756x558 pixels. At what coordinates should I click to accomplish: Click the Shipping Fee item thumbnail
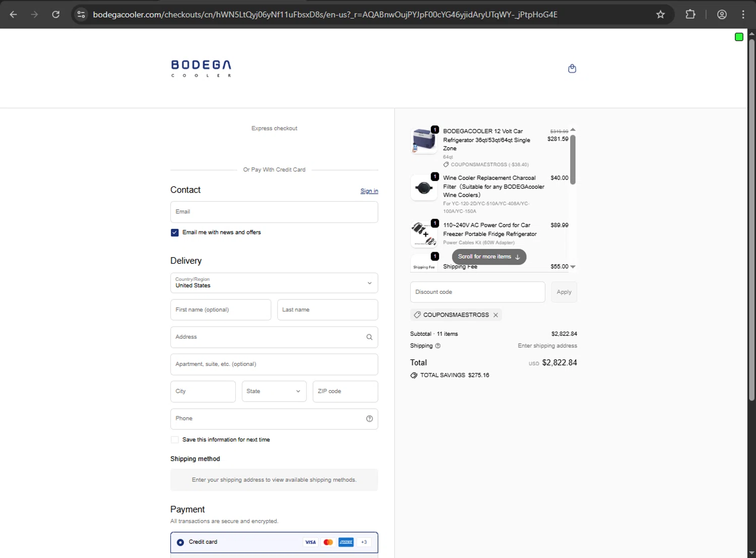click(x=424, y=263)
